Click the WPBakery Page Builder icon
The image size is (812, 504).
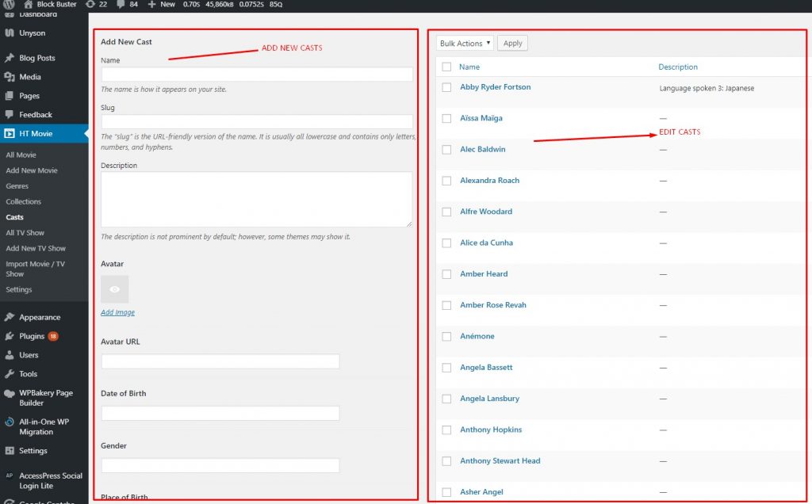pyautogui.click(x=10, y=393)
